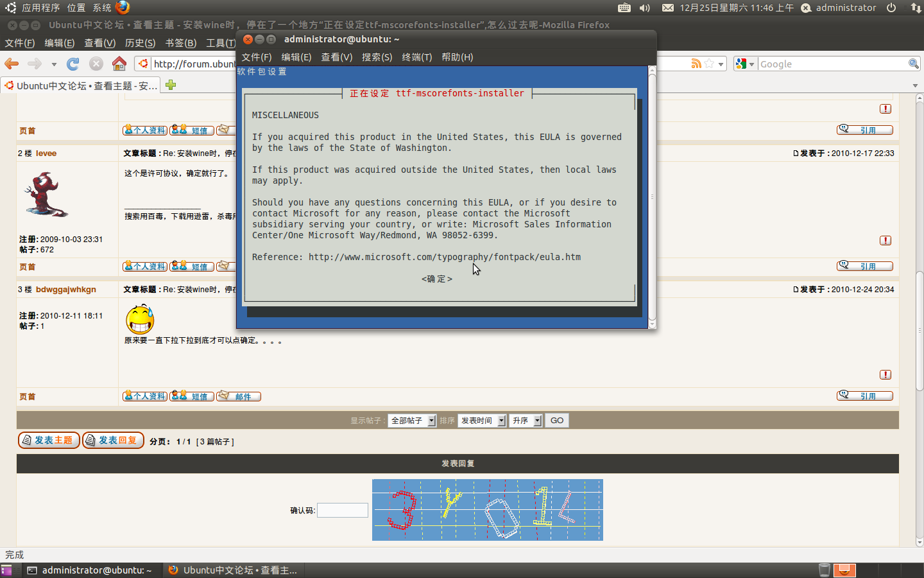Report bdwggajwhkgn's post with exclamation icon
The height and width of the screenshot is (578, 924).
click(x=886, y=374)
